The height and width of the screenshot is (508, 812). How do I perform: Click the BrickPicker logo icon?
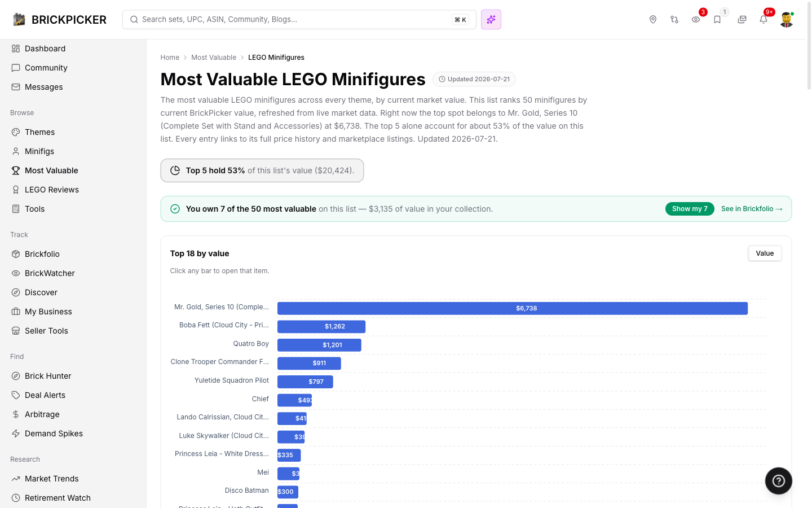(x=19, y=20)
